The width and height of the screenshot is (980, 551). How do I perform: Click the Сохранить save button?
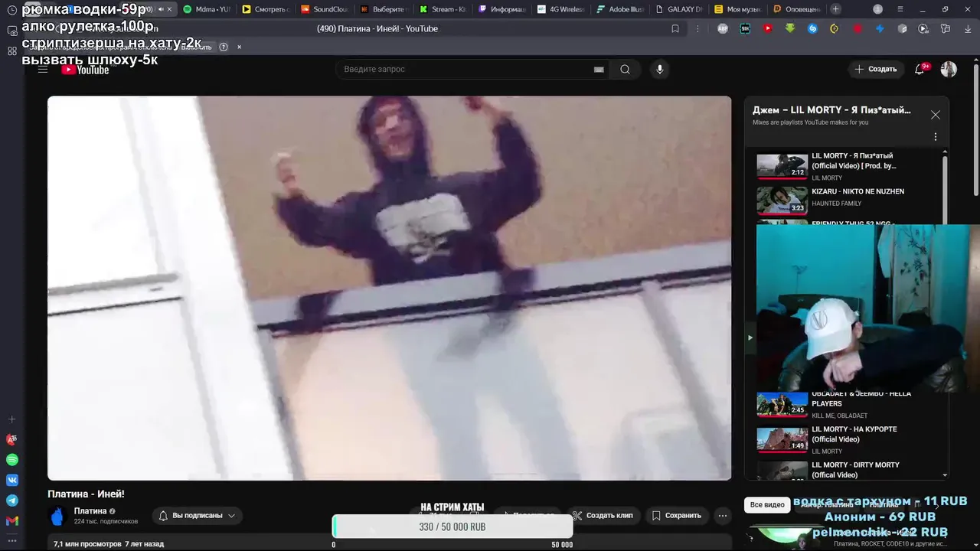coord(677,516)
